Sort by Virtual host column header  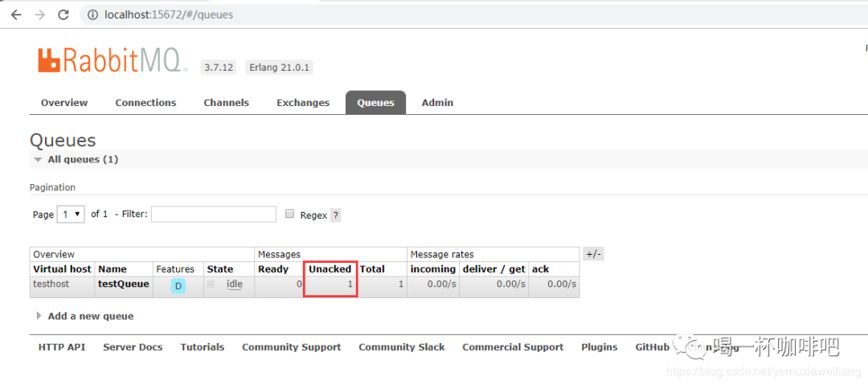pyautogui.click(x=62, y=269)
